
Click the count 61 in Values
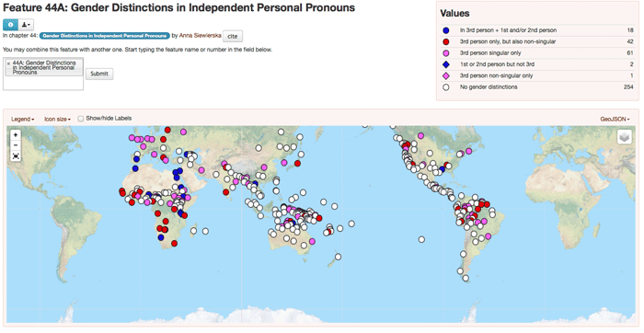click(x=630, y=53)
